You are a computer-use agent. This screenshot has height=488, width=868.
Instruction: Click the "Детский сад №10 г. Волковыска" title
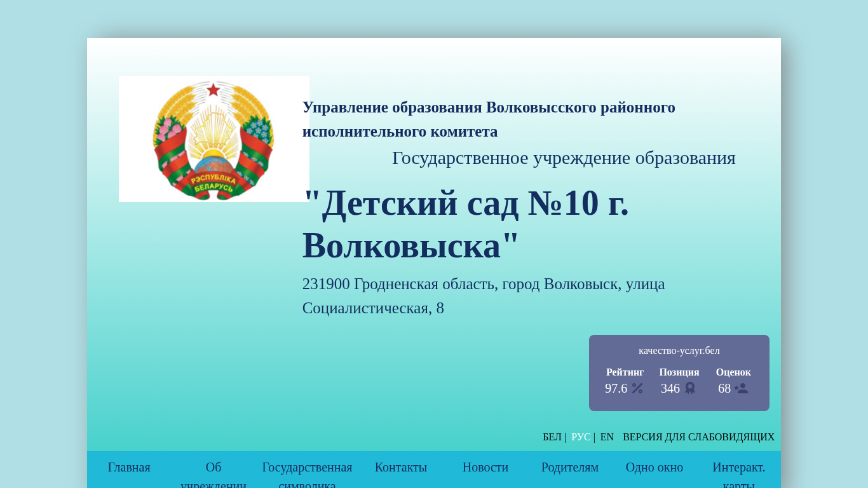point(466,224)
